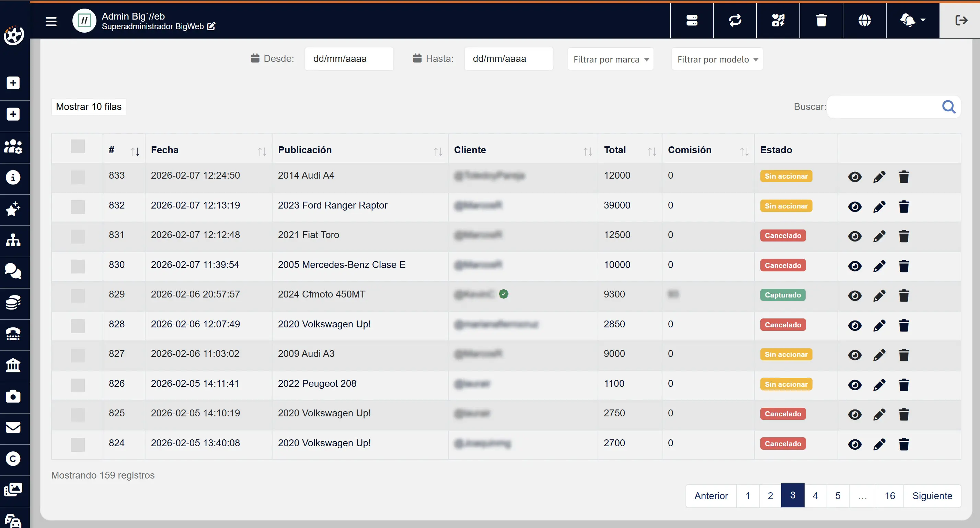
Task: Go to page 4 of results
Action: pyautogui.click(x=815, y=496)
